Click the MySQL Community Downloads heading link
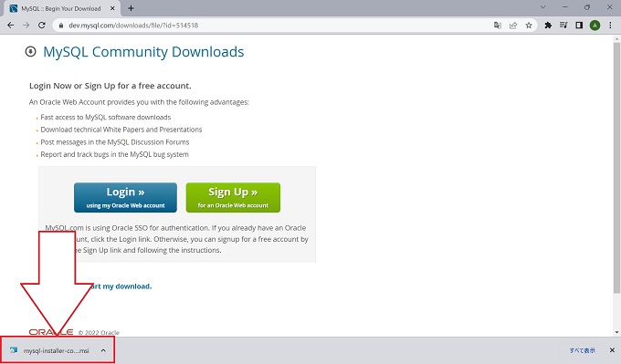 point(143,52)
